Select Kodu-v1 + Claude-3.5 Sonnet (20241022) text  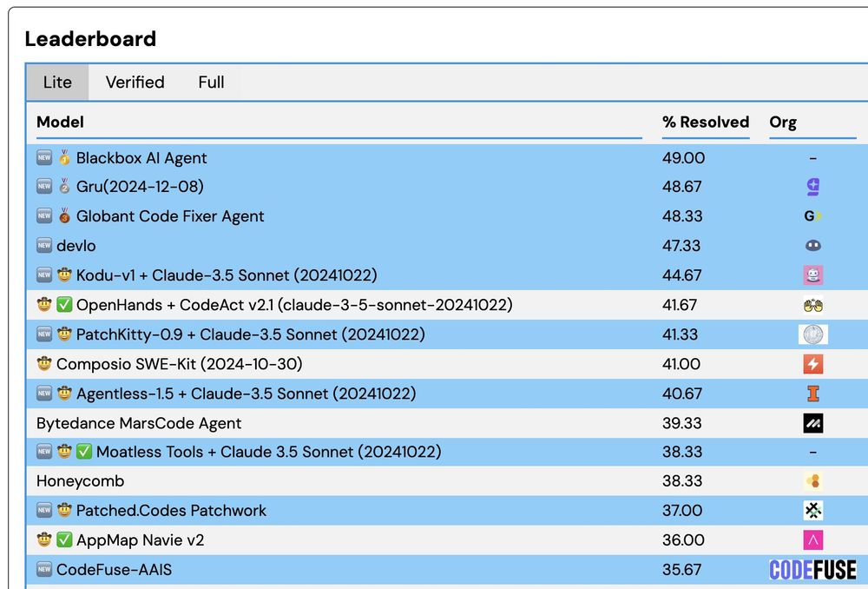click(x=227, y=275)
